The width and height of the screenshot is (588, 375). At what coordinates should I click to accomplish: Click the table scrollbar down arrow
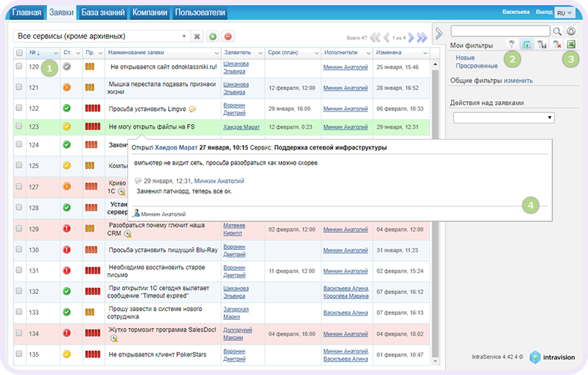click(435, 361)
